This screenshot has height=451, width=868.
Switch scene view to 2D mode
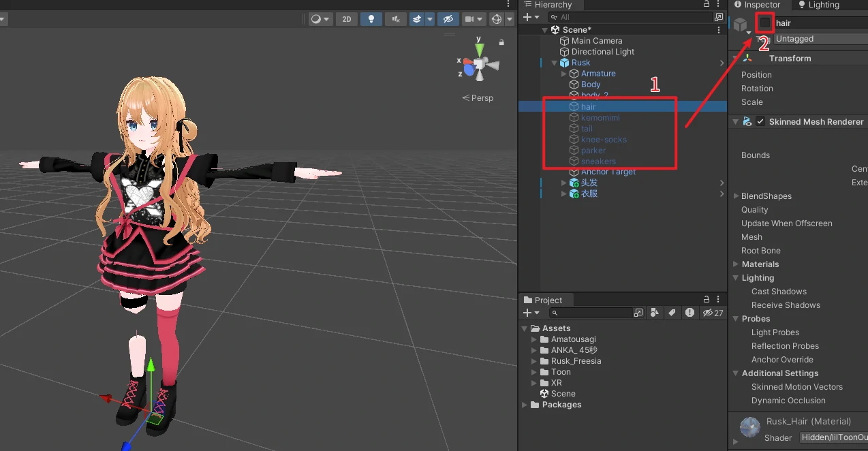click(x=347, y=19)
